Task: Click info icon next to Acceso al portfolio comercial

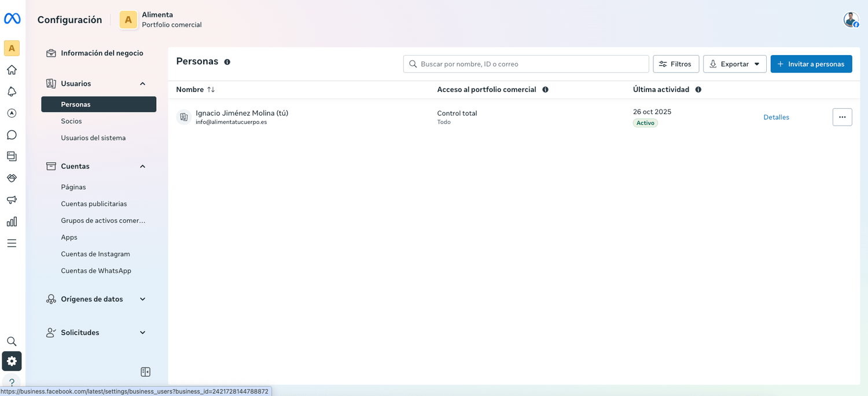Action: 545,90
